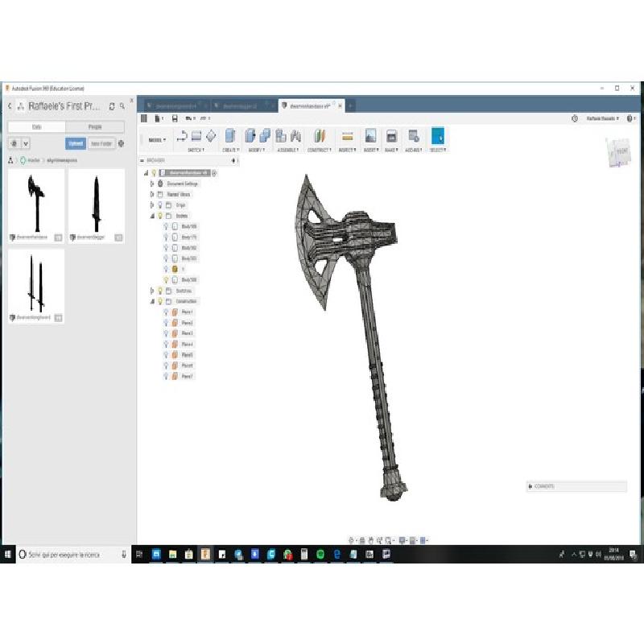Select the Extrude tool in Create group
The image size is (644, 644).
[230, 136]
